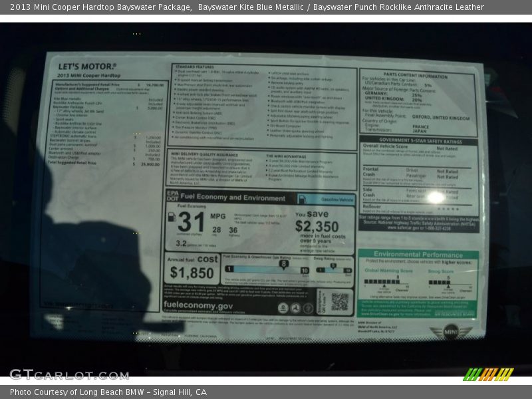Click the Smog Rating scale bar
This screenshot has width=532, height=399.
pyautogui.click(x=334, y=269)
